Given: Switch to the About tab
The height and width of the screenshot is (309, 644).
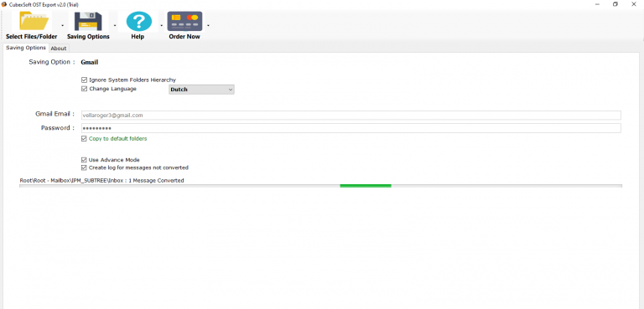Looking at the screenshot, I should click(x=59, y=49).
